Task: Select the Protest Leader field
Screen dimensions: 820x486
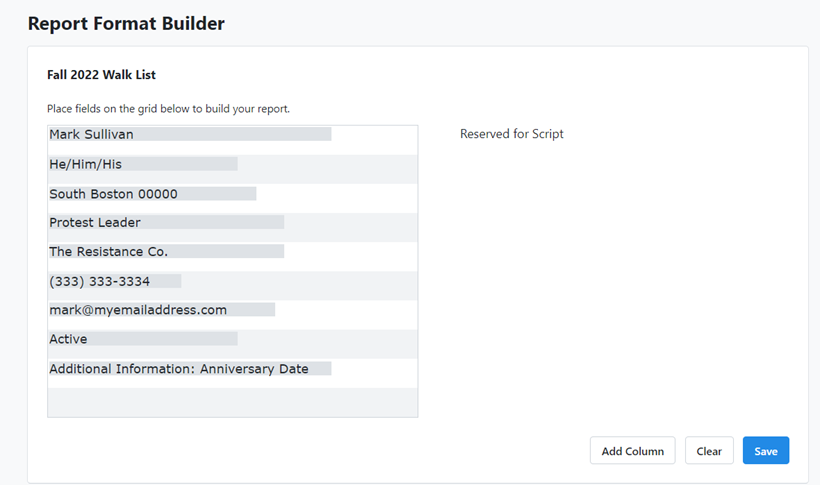Action: click(166, 222)
